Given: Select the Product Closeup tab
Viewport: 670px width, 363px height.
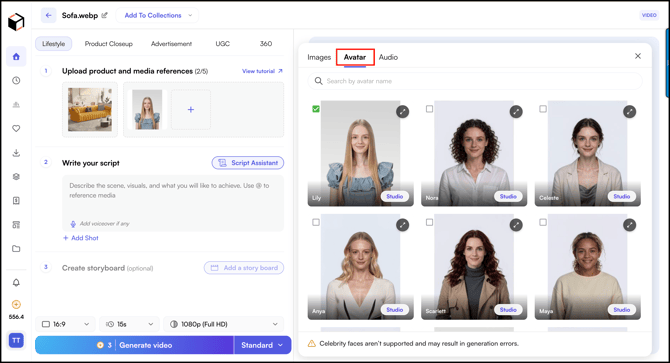Looking at the screenshot, I should [109, 44].
